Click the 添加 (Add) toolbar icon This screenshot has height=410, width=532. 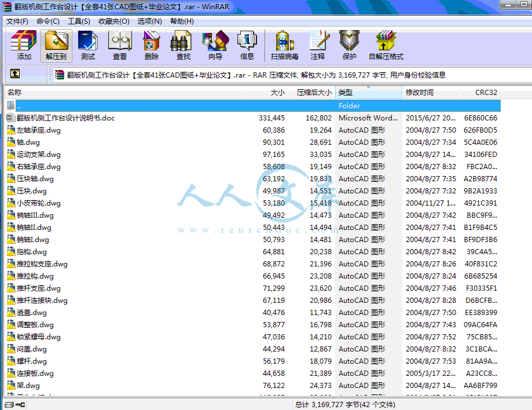24,46
